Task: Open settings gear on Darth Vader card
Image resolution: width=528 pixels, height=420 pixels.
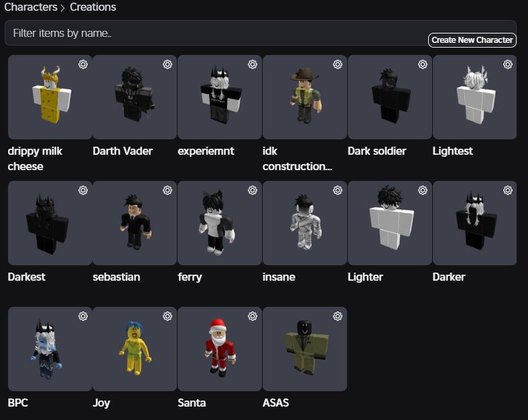Action: 168,64
